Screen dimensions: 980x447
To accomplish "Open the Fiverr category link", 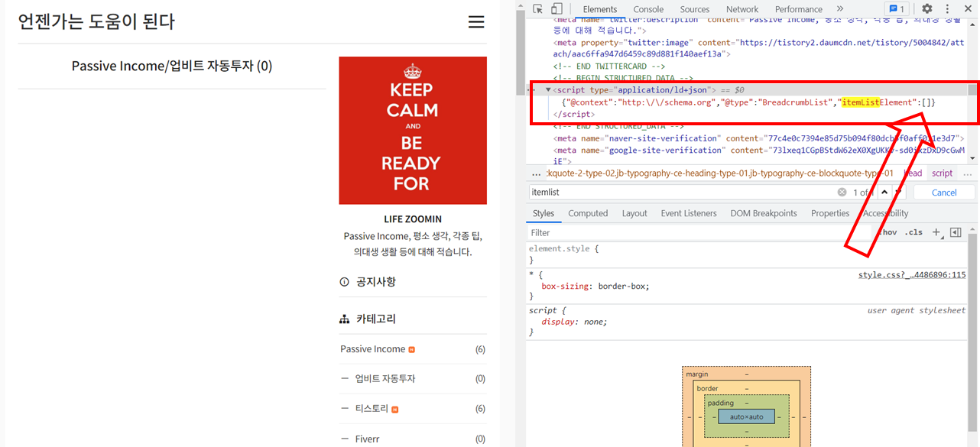I will tap(367, 439).
